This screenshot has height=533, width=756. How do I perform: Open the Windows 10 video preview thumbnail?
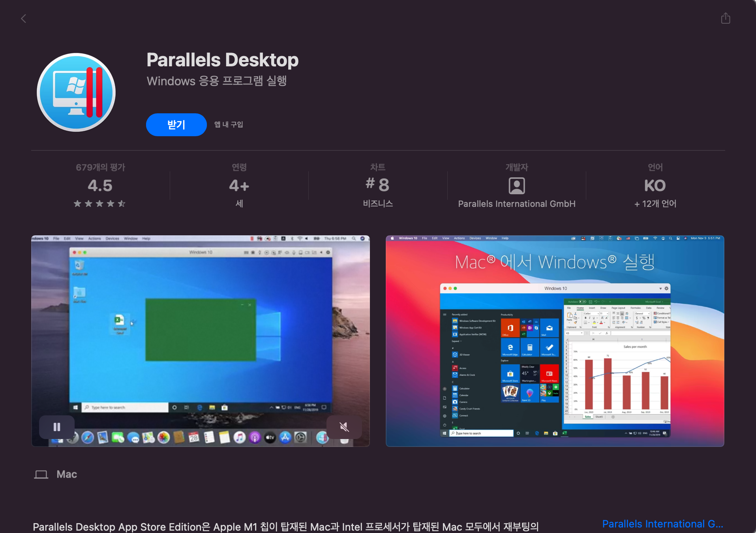[201, 341]
